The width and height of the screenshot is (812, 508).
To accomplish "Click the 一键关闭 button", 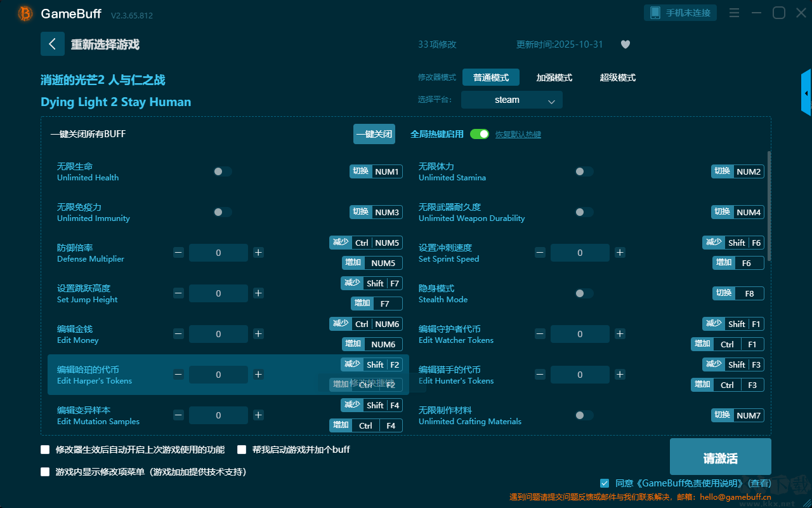I will (374, 134).
